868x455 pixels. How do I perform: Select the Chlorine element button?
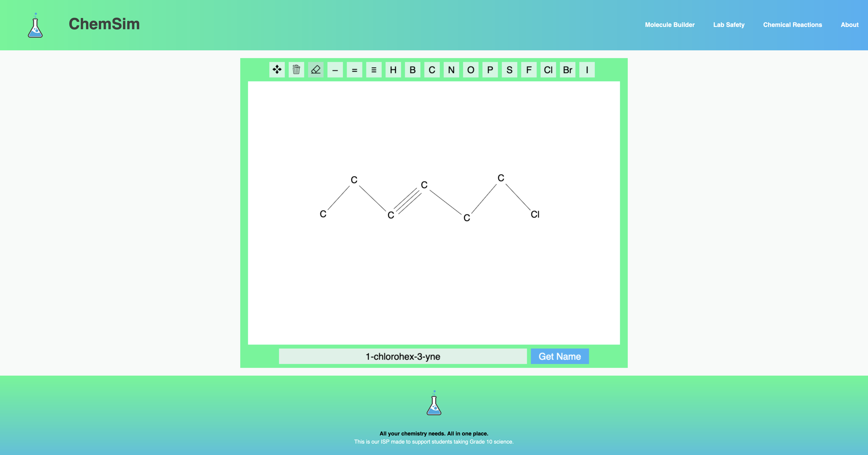coord(548,69)
